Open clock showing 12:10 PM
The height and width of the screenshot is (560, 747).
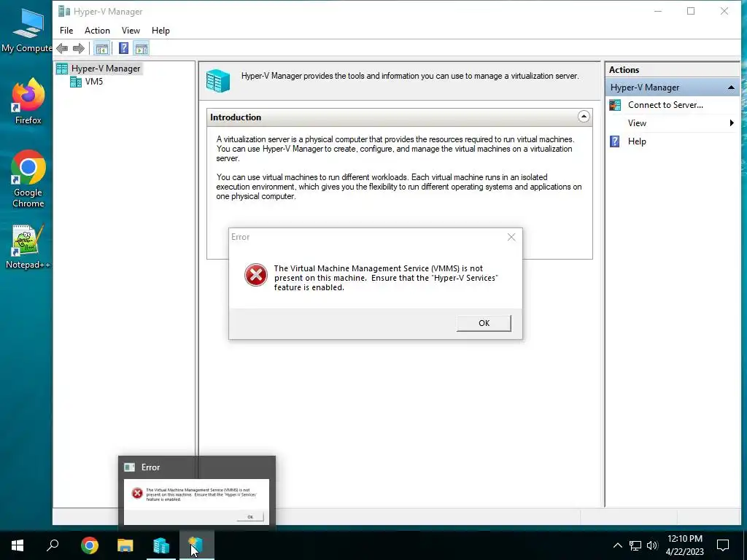tap(684, 545)
